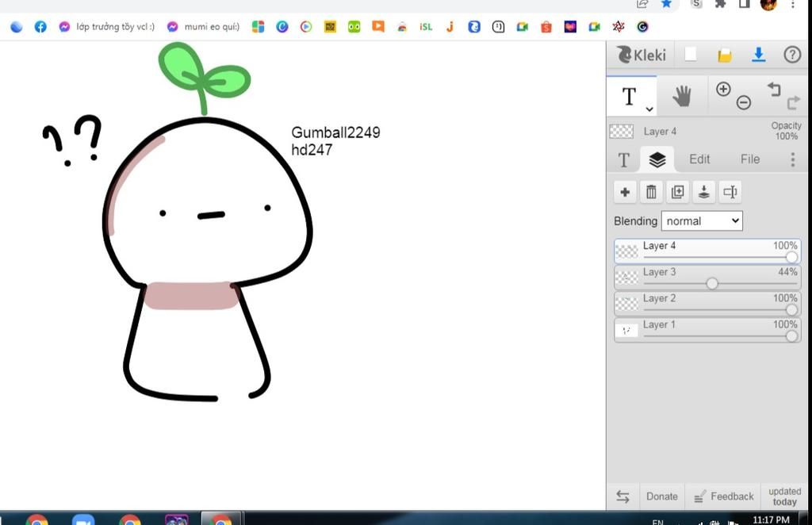
Task: Swap the Kleki panel side with the arrows icon
Action: 623,497
